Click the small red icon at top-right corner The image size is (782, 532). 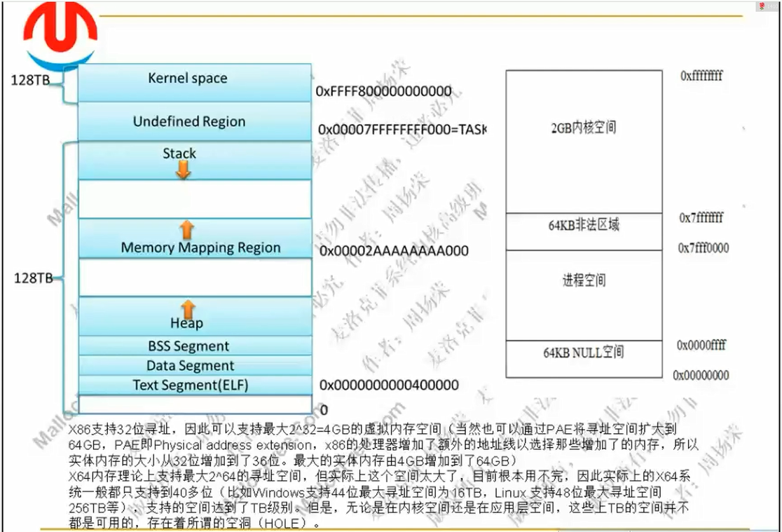coord(761,6)
